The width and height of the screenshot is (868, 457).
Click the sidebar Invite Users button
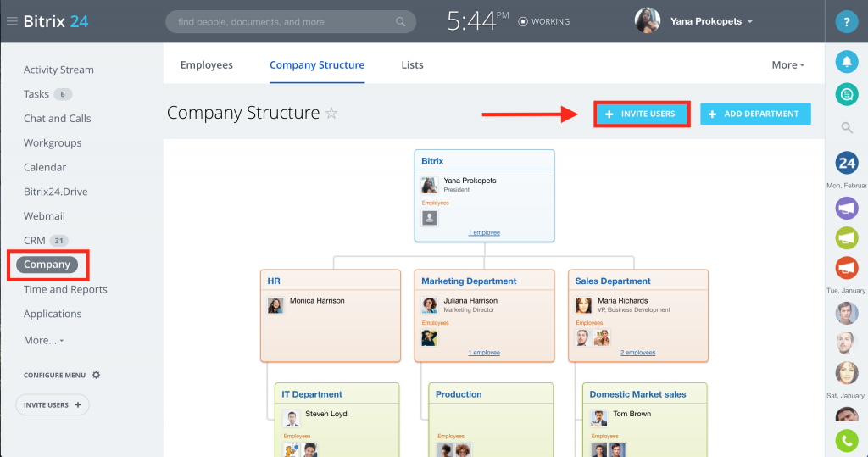click(53, 405)
